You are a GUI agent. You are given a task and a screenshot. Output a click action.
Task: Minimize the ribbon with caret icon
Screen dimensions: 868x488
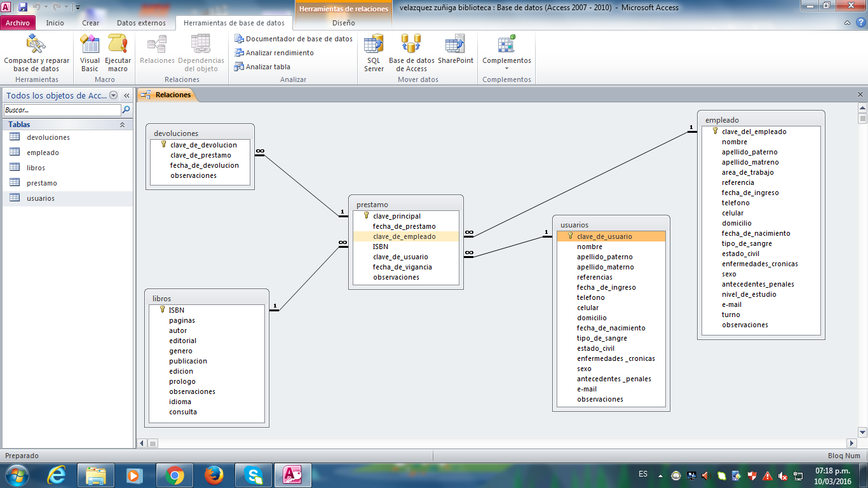pos(848,23)
